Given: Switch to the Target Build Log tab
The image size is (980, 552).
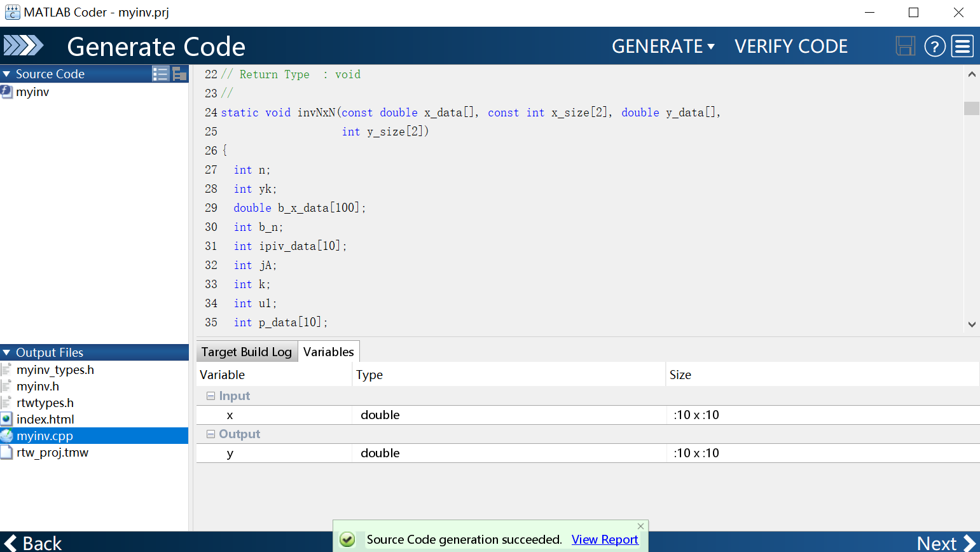Looking at the screenshot, I should click(247, 352).
